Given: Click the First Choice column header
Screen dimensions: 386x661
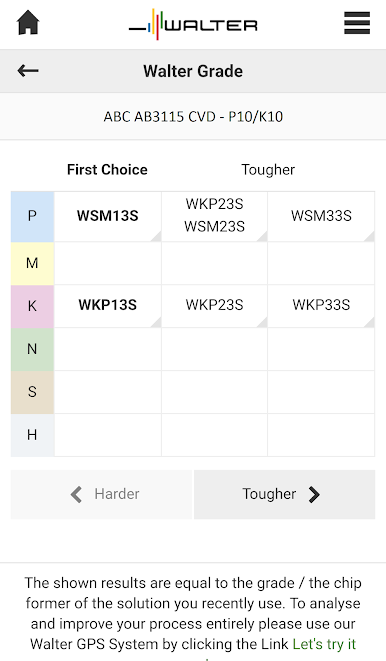Looking at the screenshot, I should click(107, 169).
